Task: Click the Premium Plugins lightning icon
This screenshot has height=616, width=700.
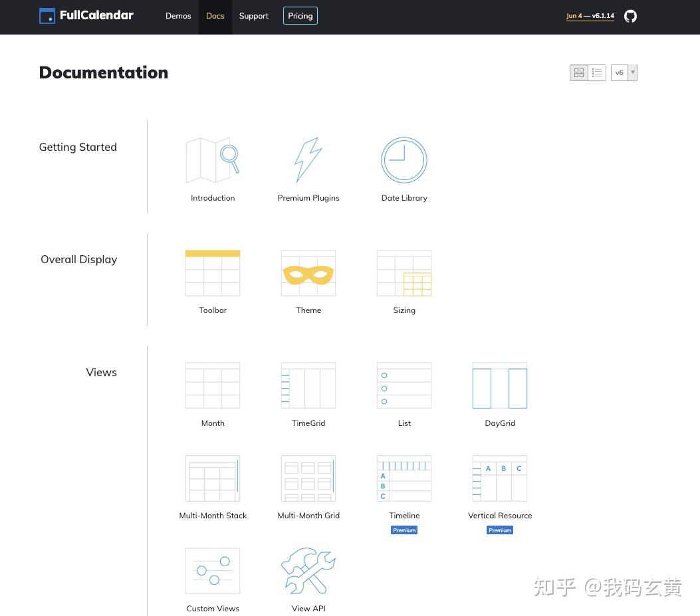Action: click(x=308, y=159)
